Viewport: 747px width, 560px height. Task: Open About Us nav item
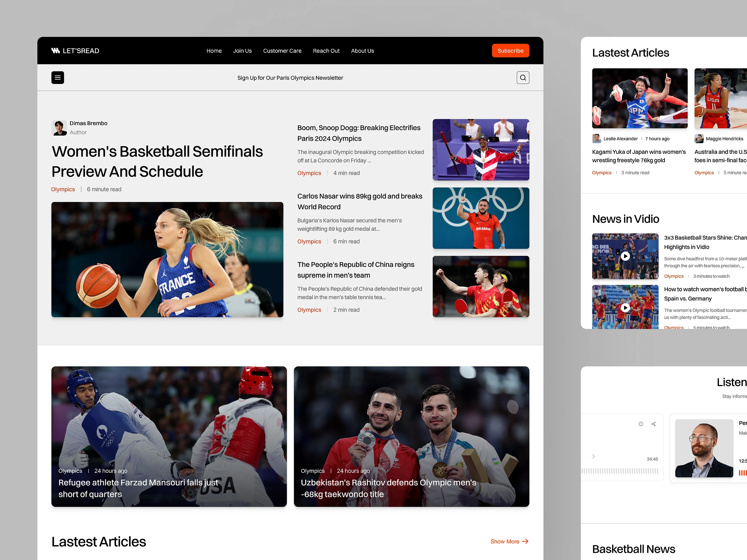pyautogui.click(x=363, y=51)
